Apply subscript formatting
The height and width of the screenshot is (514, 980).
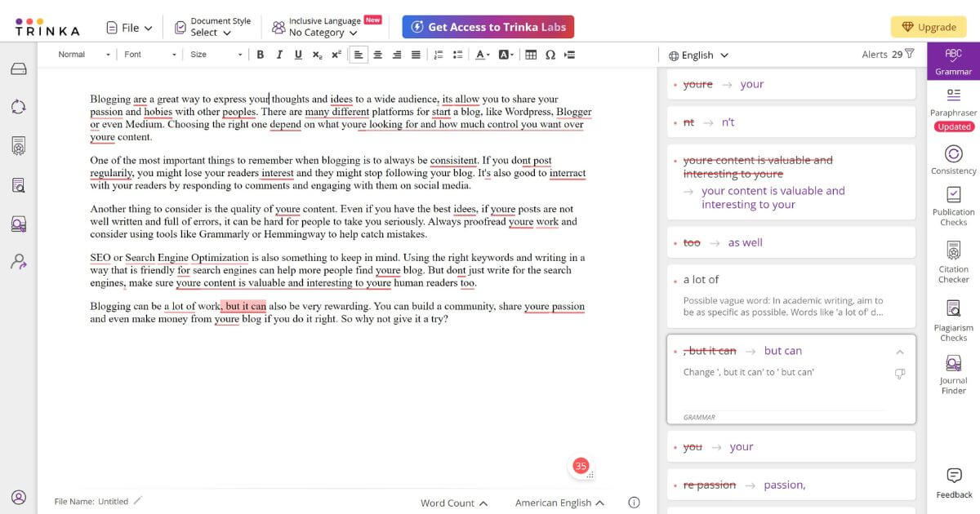(x=317, y=55)
